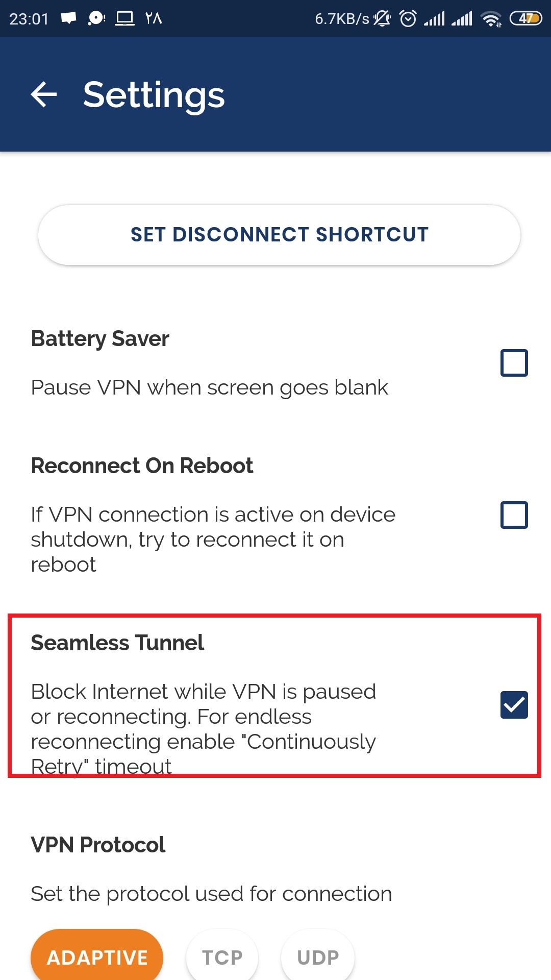Tap the Settings page title

(x=154, y=95)
